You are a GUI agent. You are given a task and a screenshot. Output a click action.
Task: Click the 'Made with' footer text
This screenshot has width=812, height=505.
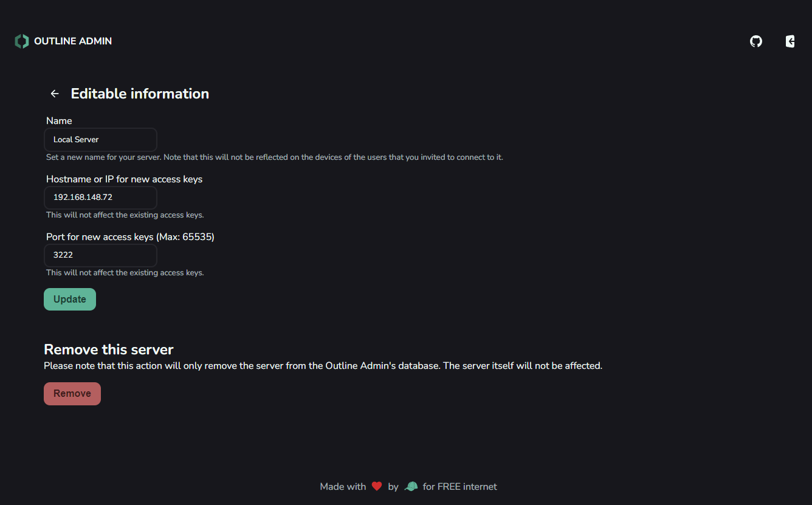pyautogui.click(x=343, y=487)
